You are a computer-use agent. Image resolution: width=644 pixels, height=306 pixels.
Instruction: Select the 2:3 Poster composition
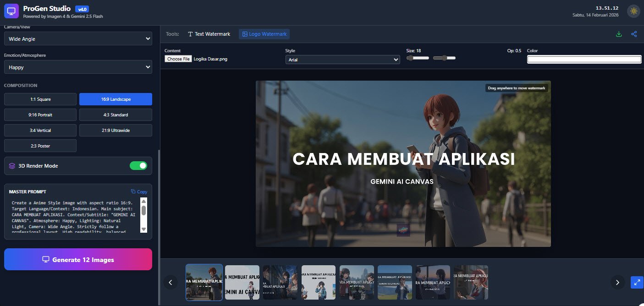pyautogui.click(x=40, y=146)
